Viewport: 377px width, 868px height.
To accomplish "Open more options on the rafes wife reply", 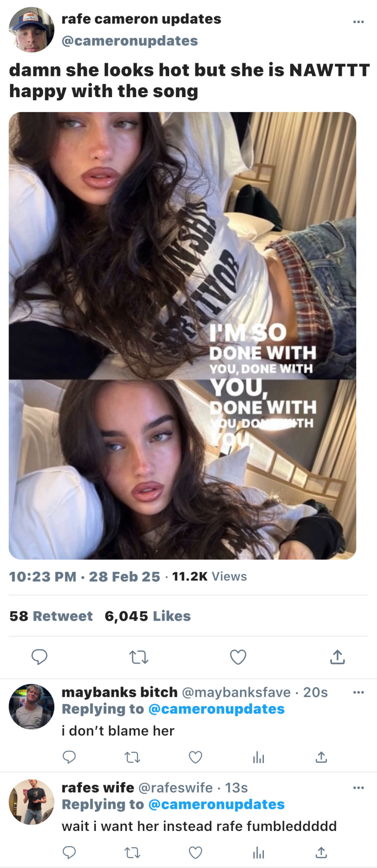I will pyautogui.click(x=358, y=788).
